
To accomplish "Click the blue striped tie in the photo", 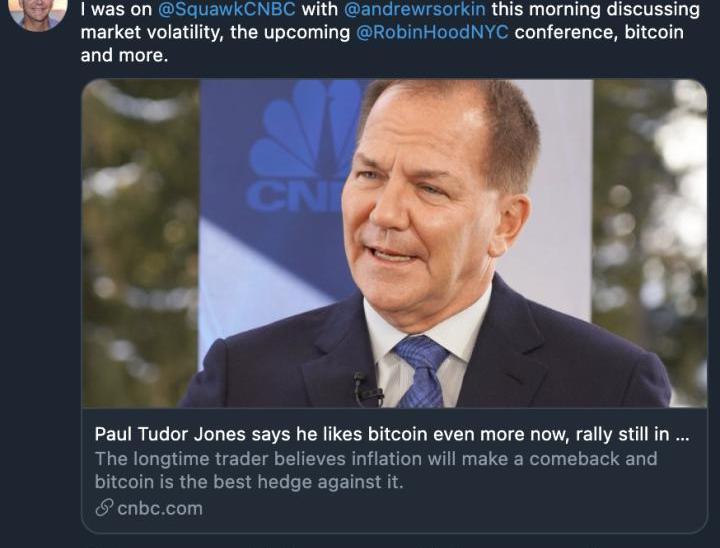I will pyautogui.click(x=420, y=369).
